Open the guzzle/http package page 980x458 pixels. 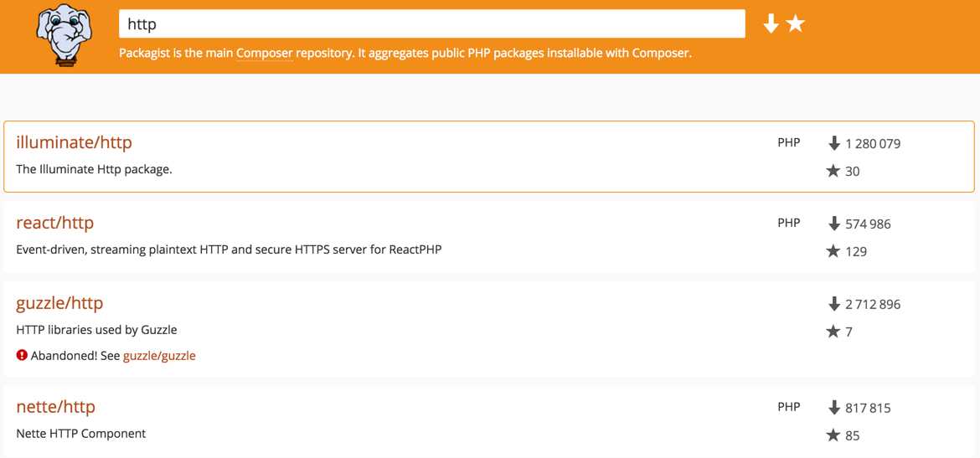(x=59, y=303)
